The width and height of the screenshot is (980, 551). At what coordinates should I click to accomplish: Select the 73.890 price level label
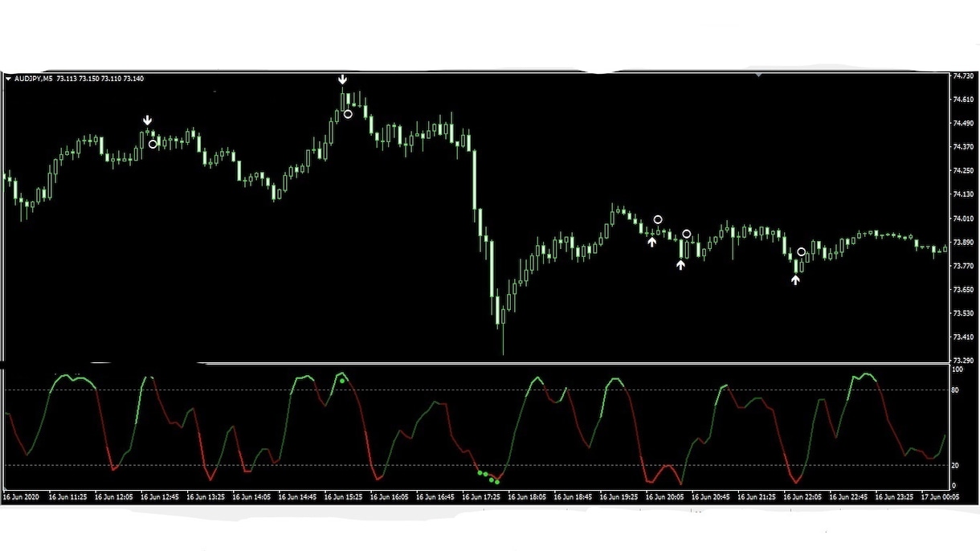click(x=963, y=242)
